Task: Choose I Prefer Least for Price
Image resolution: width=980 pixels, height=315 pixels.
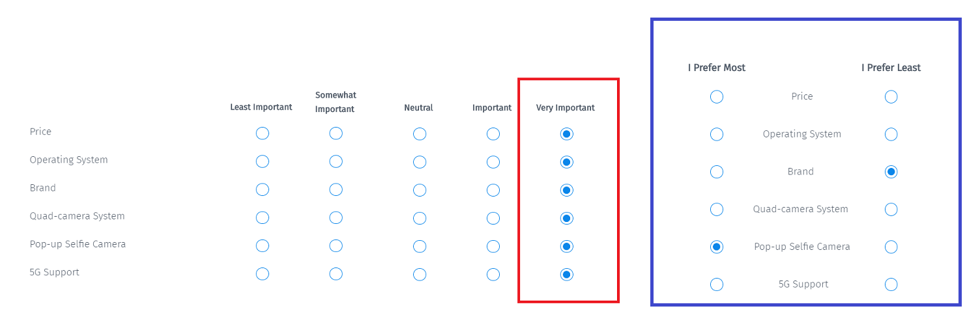Action: pyautogui.click(x=891, y=97)
